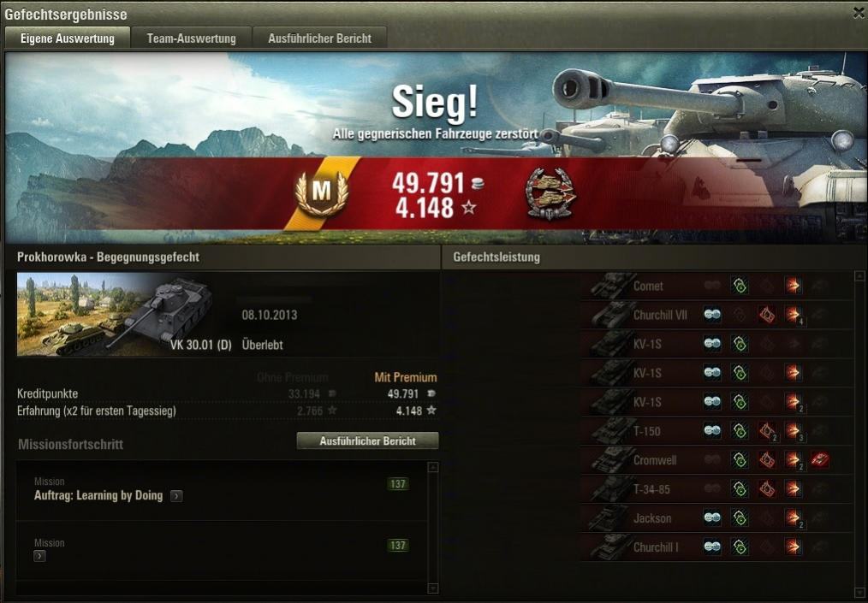
Task: Click the mission list scrollbar down arrow
Action: tap(433, 588)
